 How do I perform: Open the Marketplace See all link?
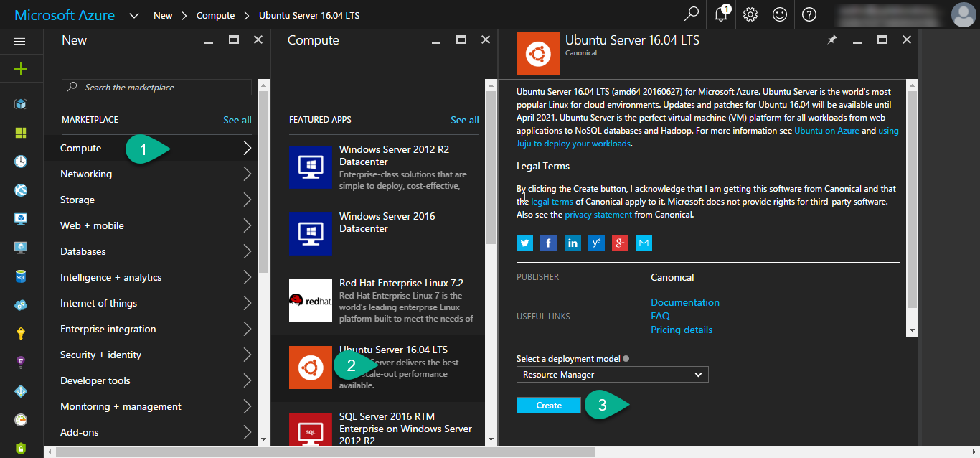(237, 120)
